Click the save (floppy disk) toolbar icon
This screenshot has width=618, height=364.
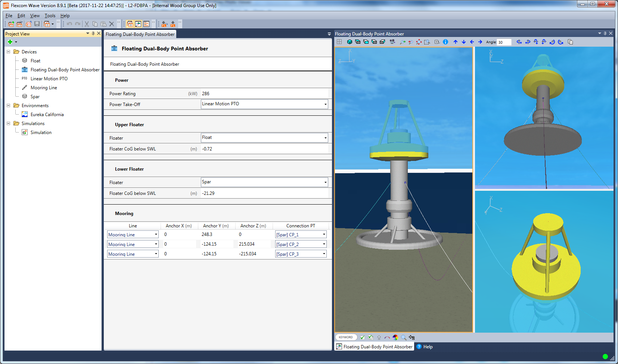point(37,24)
